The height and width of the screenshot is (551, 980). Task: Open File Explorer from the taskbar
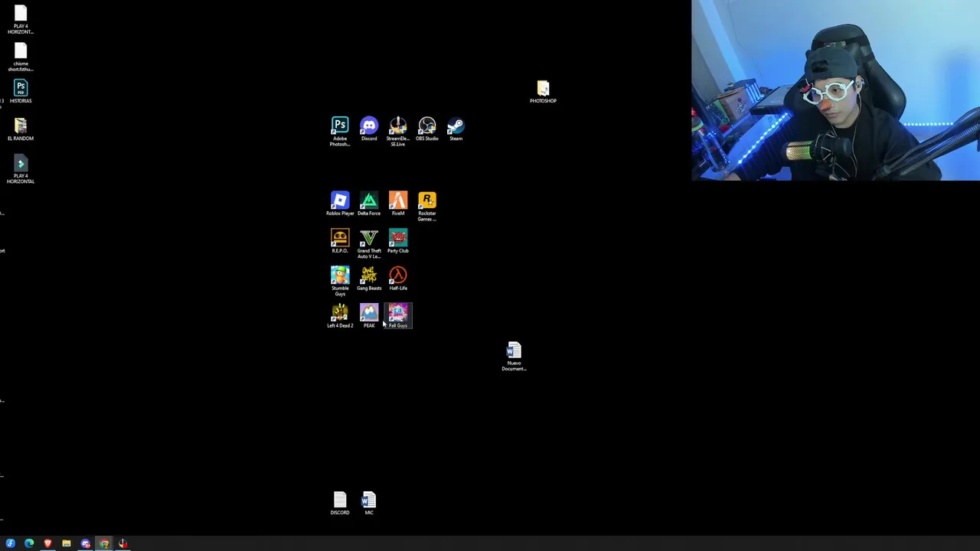[67, 543]
